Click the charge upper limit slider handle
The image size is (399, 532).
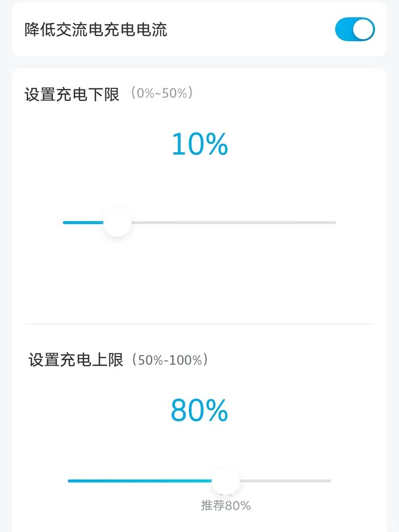(x=226, y=481)
